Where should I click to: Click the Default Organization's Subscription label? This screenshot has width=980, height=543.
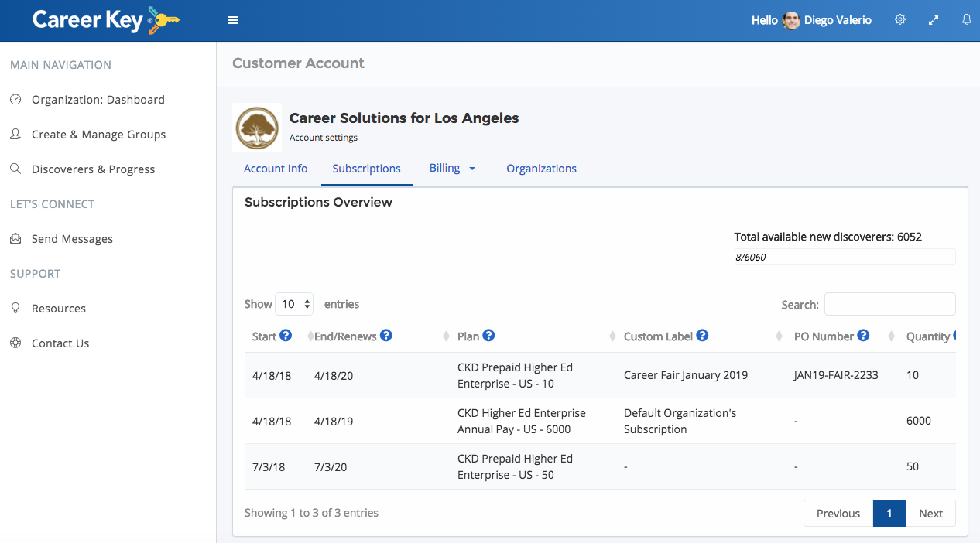[x=680, y=421]
